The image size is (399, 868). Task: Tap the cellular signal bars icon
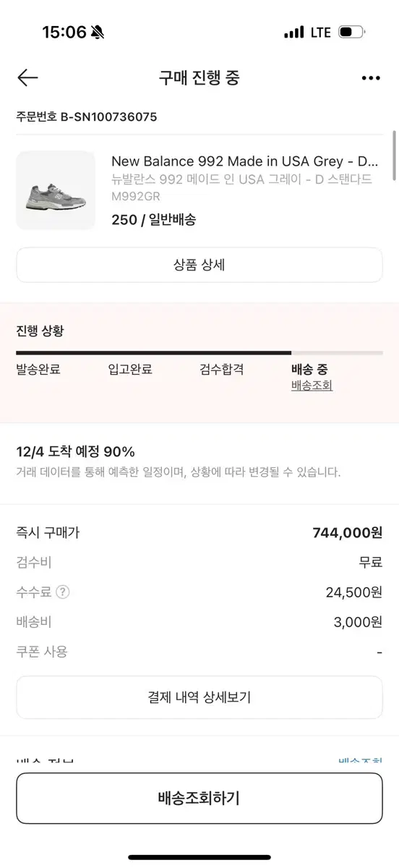tap(294, 33)
